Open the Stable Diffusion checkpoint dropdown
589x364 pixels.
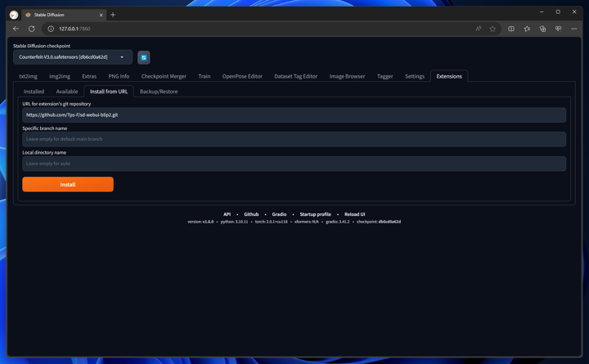click(73, 57)
